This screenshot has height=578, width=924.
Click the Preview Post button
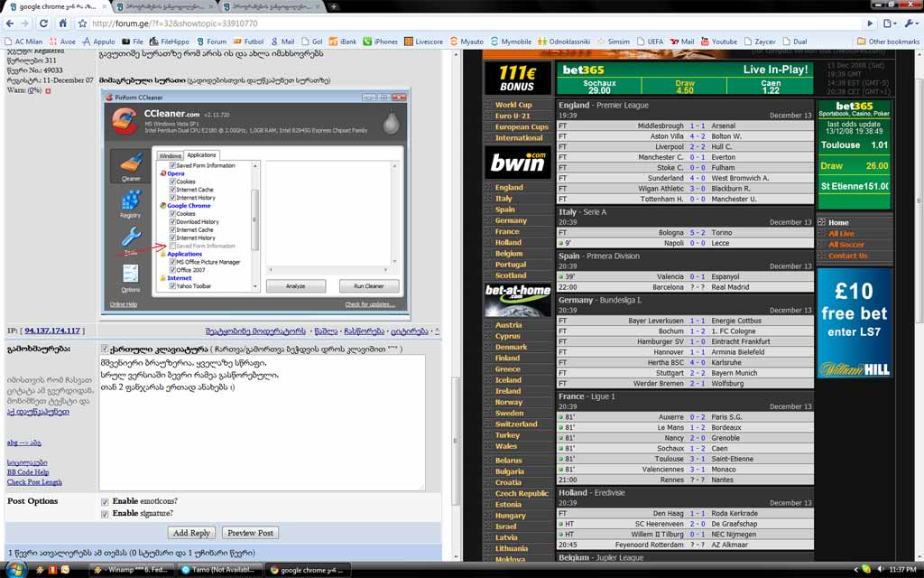(x=251, y=533)
